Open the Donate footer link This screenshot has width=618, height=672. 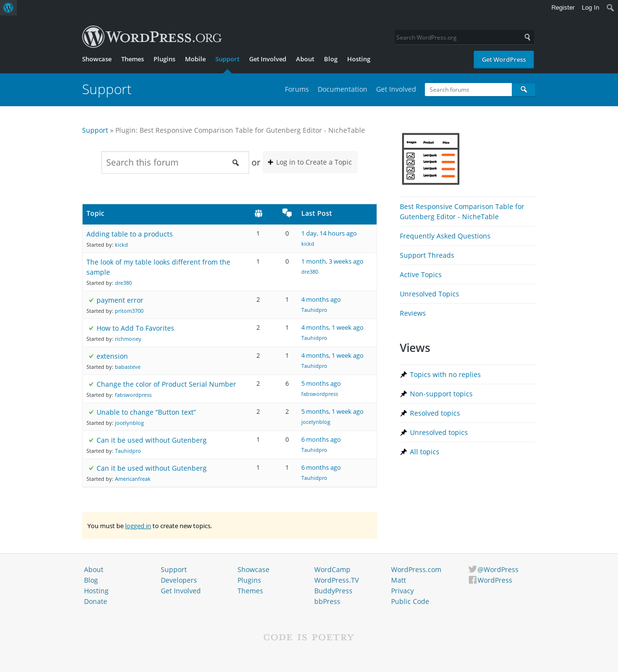tap(96, 602)
